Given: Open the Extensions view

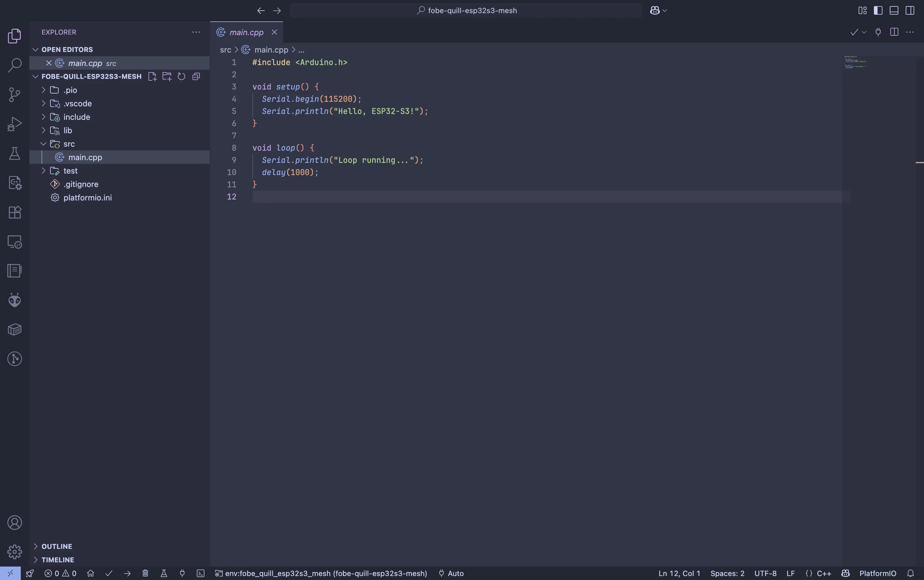Looking at the screenshot, I should pyautogui.click(x=15, y=212).
